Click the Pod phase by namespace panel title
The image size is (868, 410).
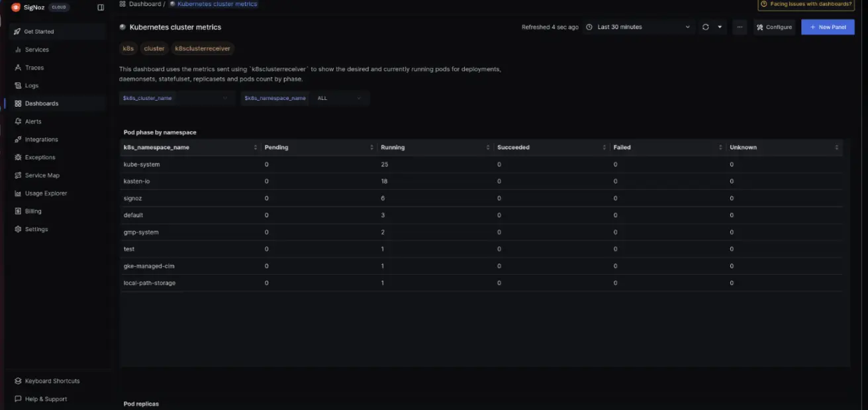point(160,132)
